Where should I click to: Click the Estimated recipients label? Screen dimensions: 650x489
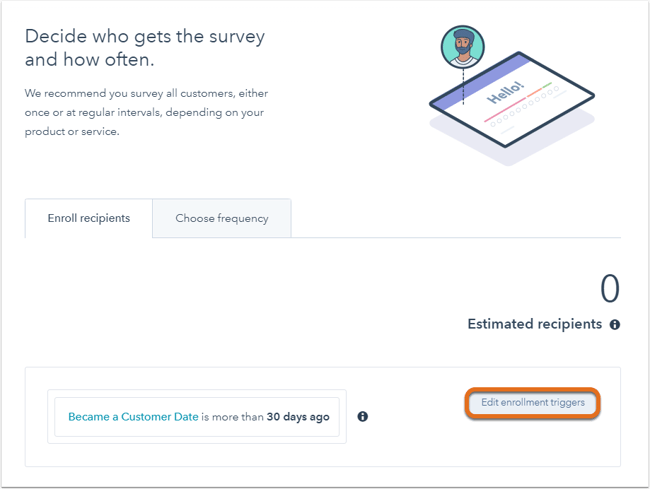pyautogui.click(x=535, y=324)
